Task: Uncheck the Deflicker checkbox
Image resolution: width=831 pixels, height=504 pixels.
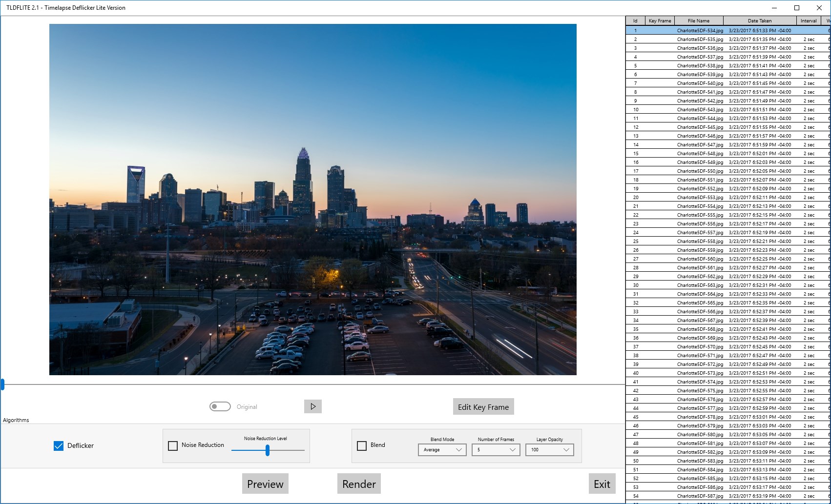Action: pyautogui.click(x=59, y=445)
